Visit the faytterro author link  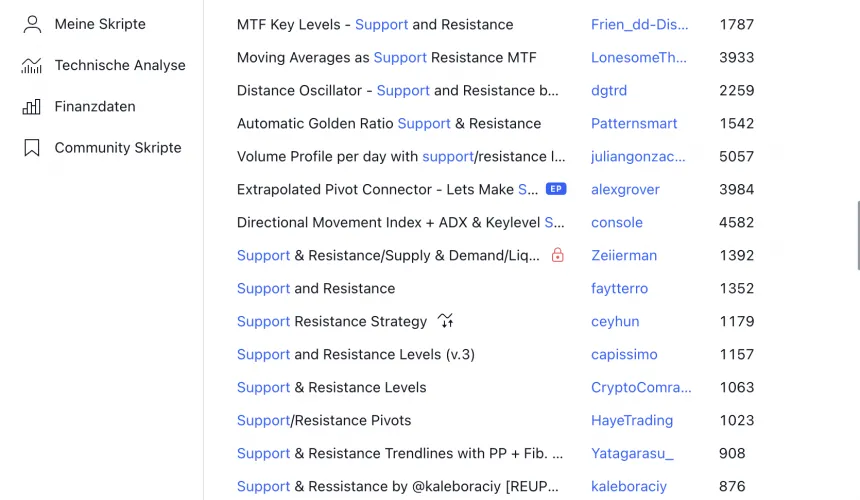click(x=619, y=288)
